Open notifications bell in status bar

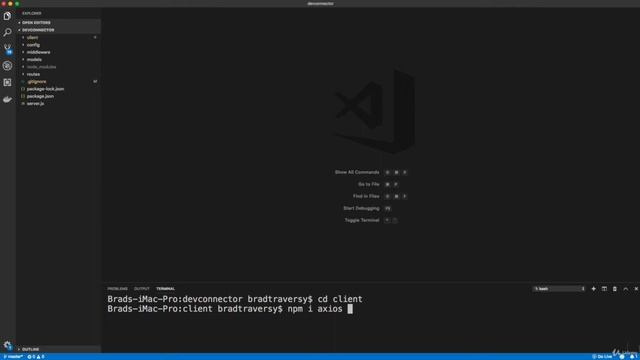click(x=632, y=357)
